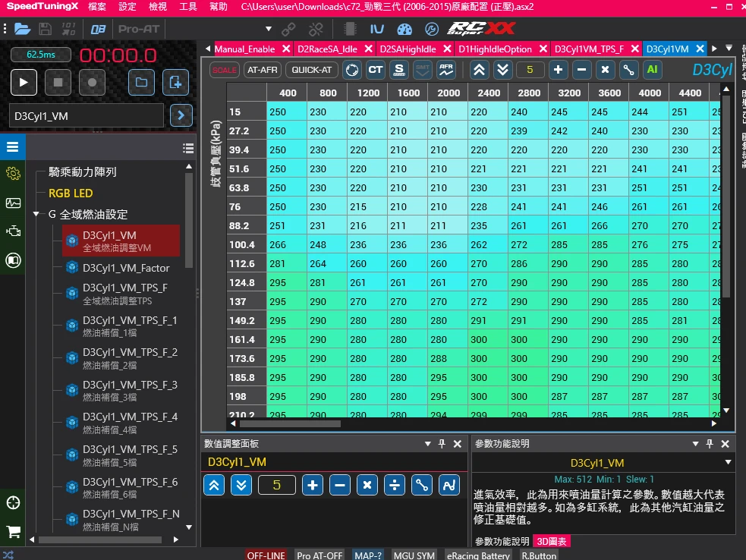Click the binary data 101 toolbar icon
The width and height of the screenshot is (746, 560).
(x=69, y=29)
